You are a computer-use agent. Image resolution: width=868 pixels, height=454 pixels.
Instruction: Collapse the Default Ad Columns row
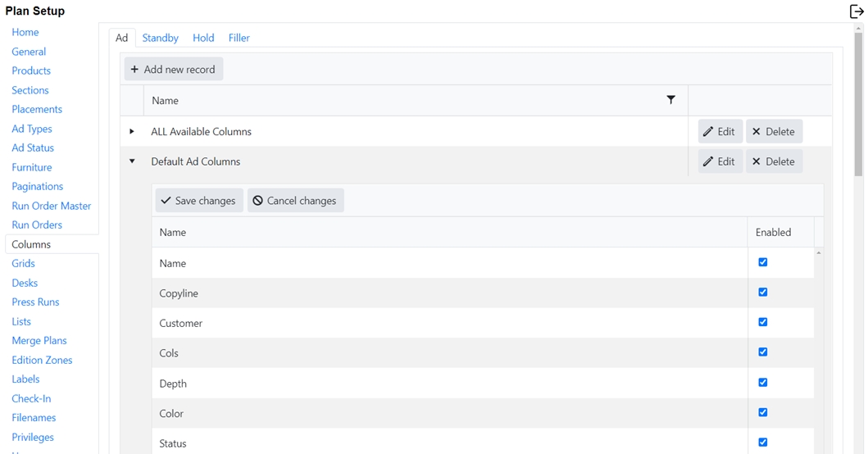pos(132,161)
